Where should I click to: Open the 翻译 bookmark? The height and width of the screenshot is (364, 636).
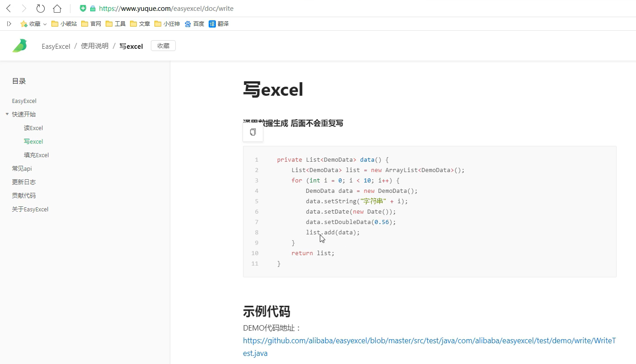(219, 23)
